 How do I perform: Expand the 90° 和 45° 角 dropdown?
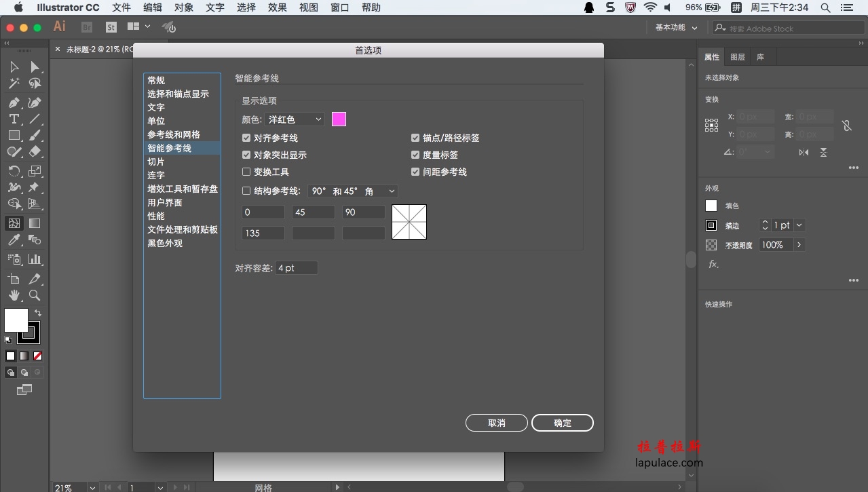(352, 191)
